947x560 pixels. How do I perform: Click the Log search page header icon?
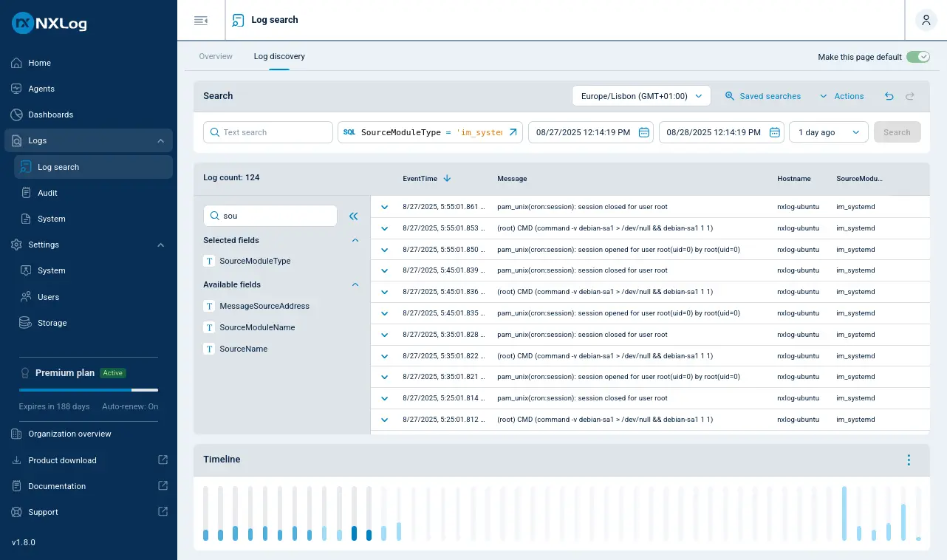pyautogui.click(x=238, y=20)
